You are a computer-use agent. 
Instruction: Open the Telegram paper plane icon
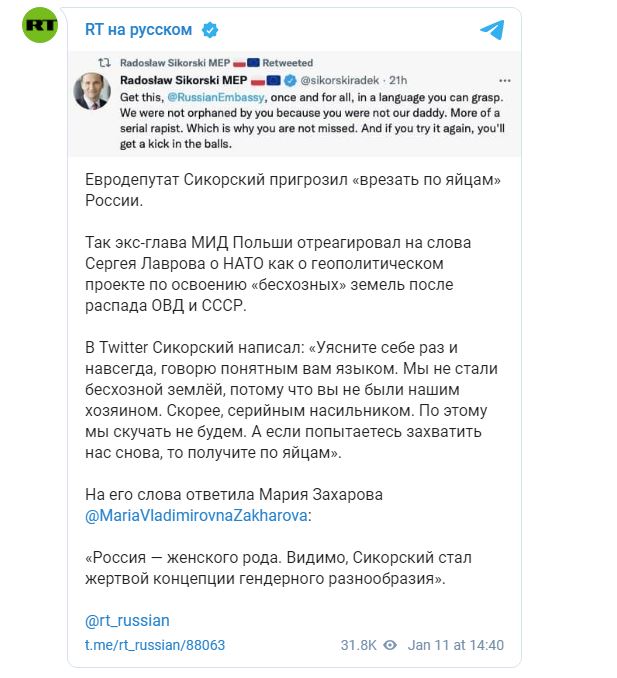(492, 29)
